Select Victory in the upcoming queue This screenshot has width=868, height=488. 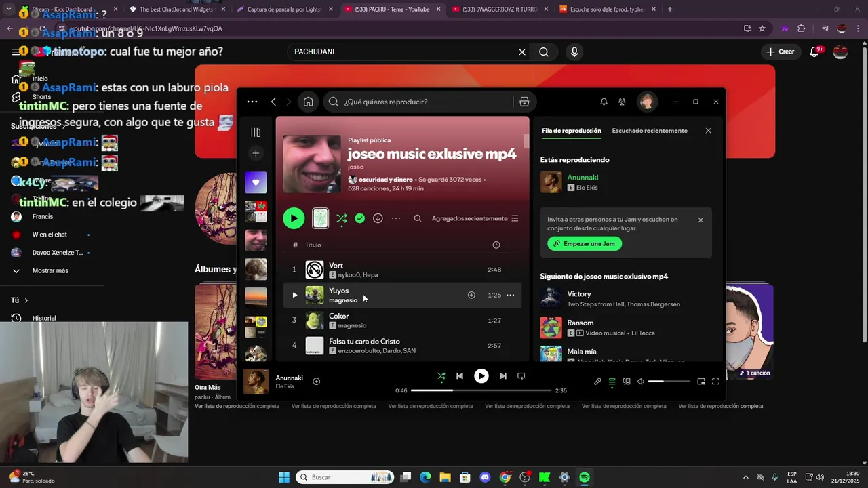click(x=625, y=298)
